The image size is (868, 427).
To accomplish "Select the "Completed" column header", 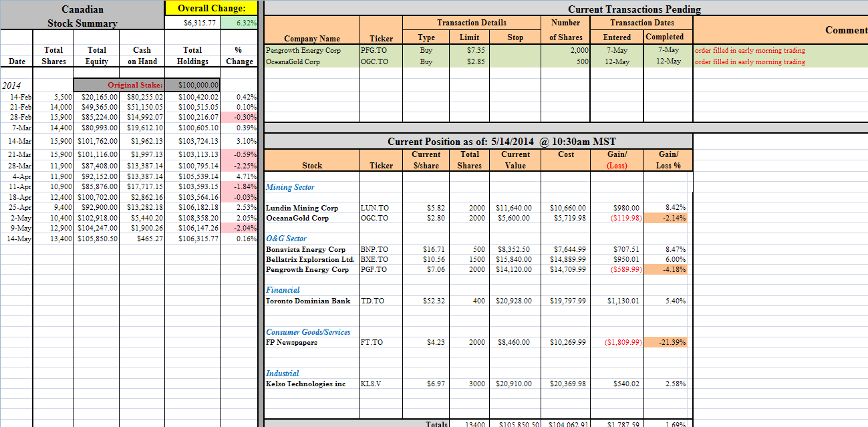I will (x=668, y=37).
